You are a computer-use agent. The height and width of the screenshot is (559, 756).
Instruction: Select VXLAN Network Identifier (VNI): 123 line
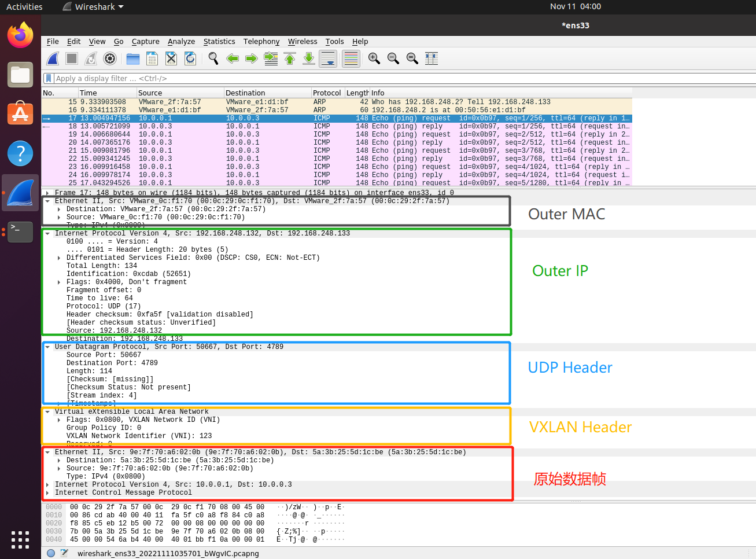(139, 436)
